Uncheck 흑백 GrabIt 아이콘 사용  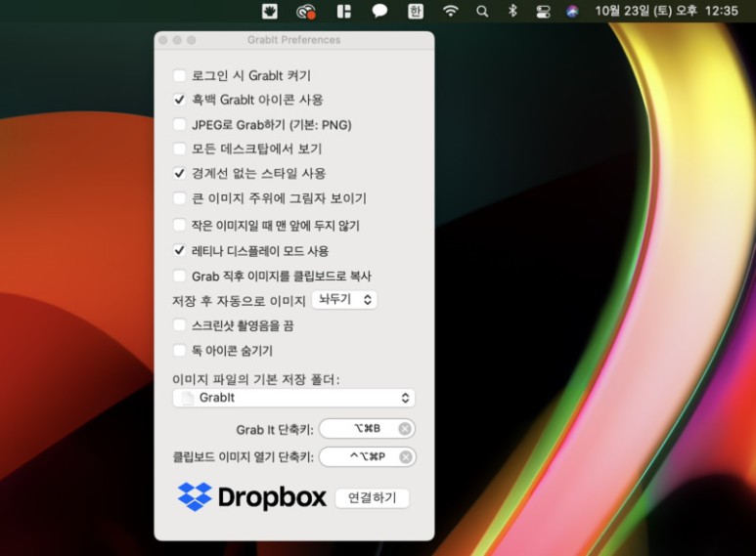179,100
